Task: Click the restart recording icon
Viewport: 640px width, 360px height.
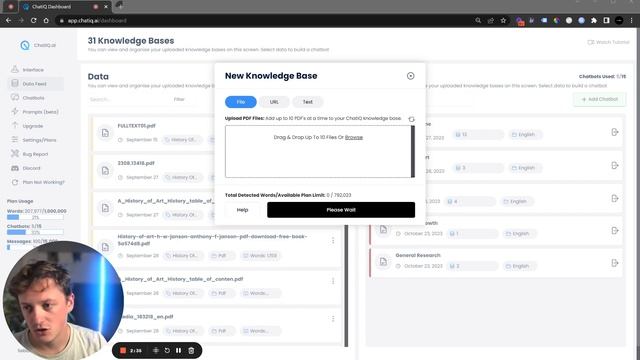Action: 167,351
